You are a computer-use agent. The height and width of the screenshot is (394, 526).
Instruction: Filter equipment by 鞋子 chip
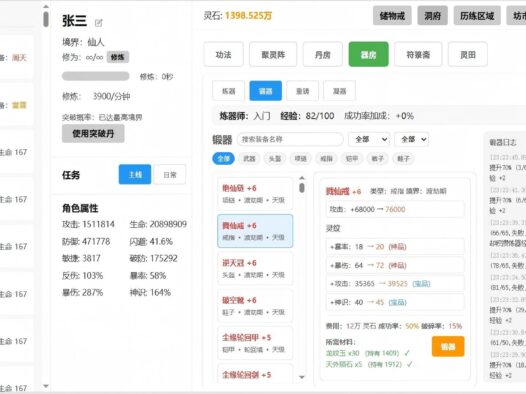coord(403,158)
